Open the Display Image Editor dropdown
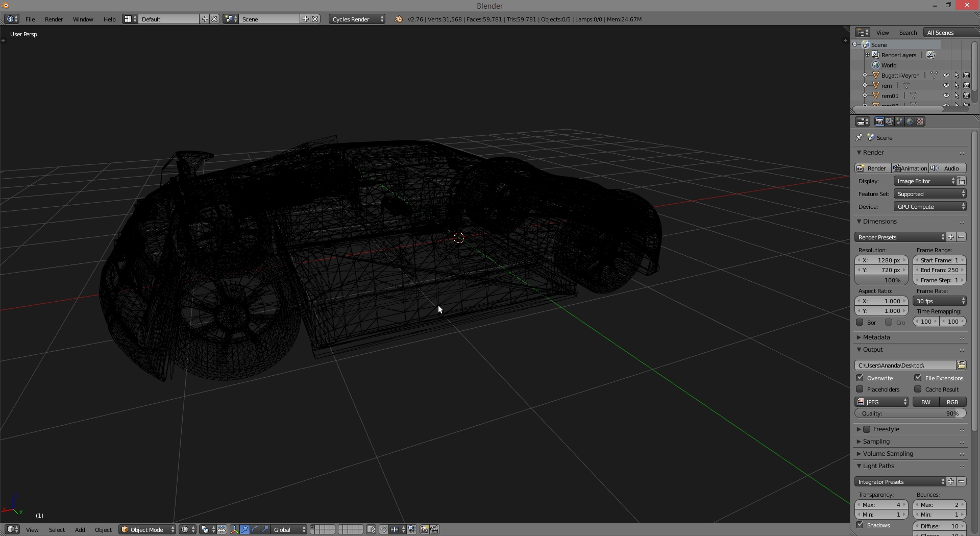Image resolution: width=980 pixels, height=536 pixels. pyautogui.click(x=925, y=181)
